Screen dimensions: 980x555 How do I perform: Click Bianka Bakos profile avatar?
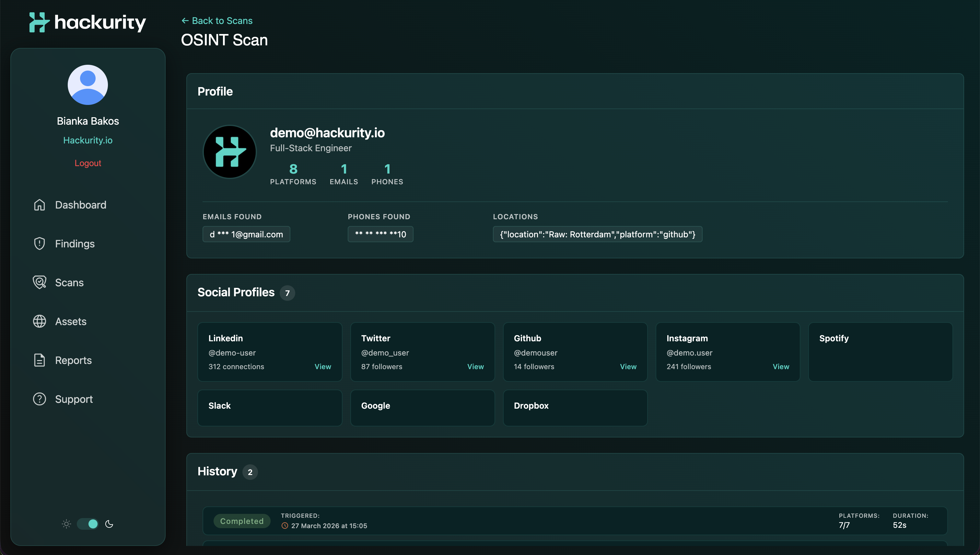(88, 85)
